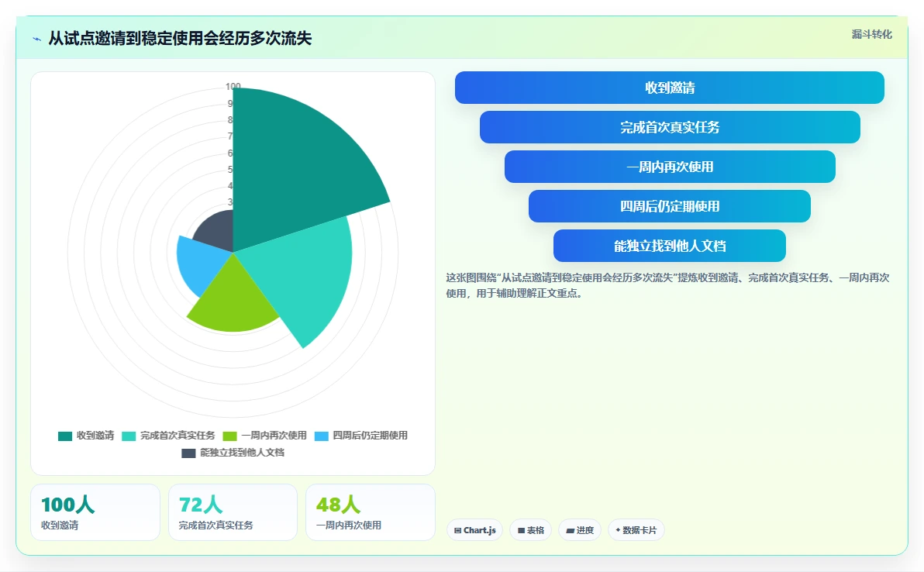Select the 完成首次真实任务 funnel bar
This screenshot has width=924, height=572.
(x=670, y=127)
